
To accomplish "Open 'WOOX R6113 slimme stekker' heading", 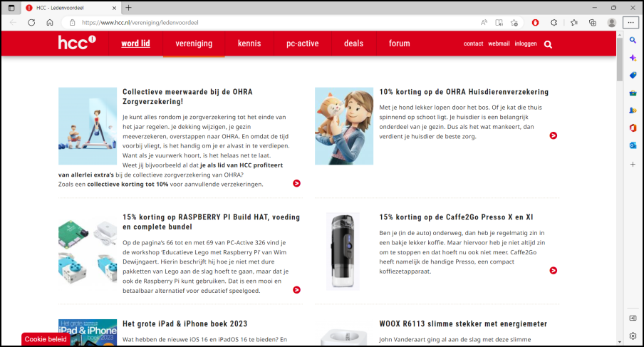I will tap(463, 324).
